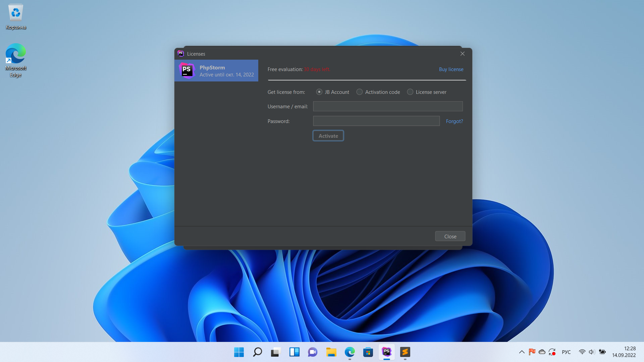Open Windows Start menu
Viewport: 644px width, 362px height.
click(239, 352)
